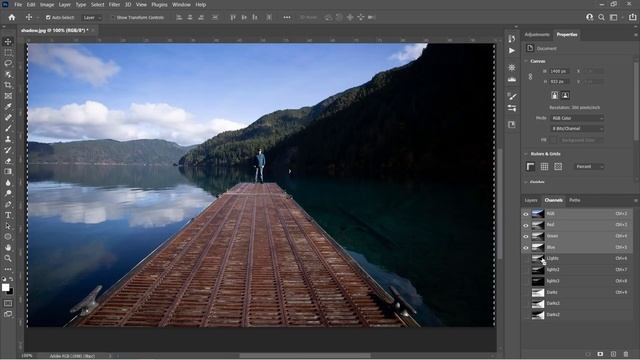This screenshot has height=360, width=640.
Task: Select the Gradient tool
Action: click(8, 171)
